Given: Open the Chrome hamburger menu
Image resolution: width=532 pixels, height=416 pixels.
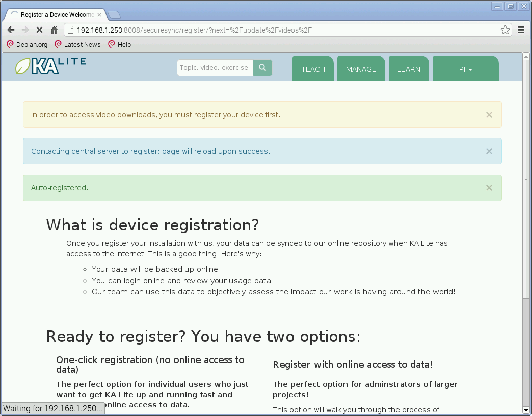Looking at the screenshot, I should pos(521,30).
